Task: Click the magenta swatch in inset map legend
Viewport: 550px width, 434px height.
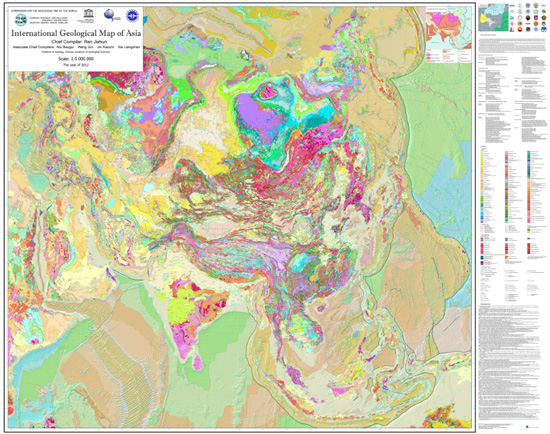Action: [x=428, y=55]
